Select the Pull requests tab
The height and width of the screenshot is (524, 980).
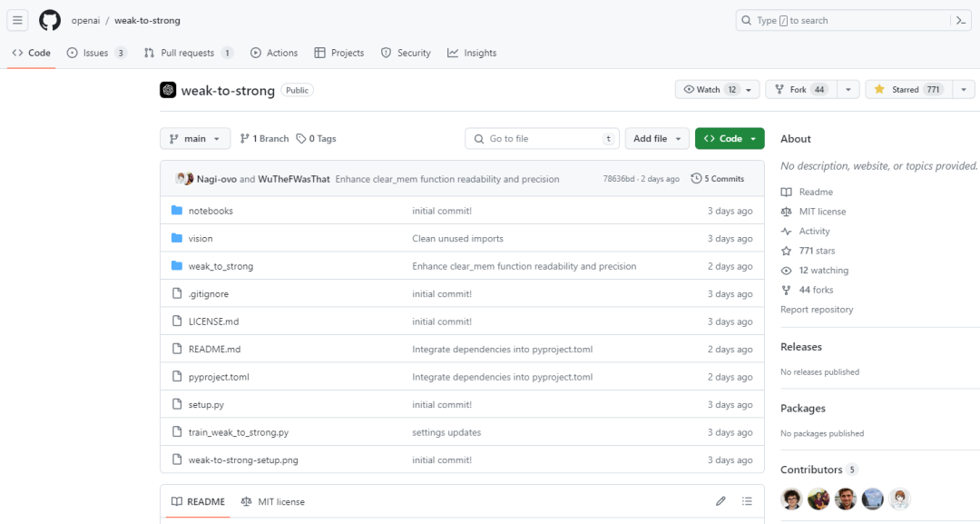click(x=189, y=53)
